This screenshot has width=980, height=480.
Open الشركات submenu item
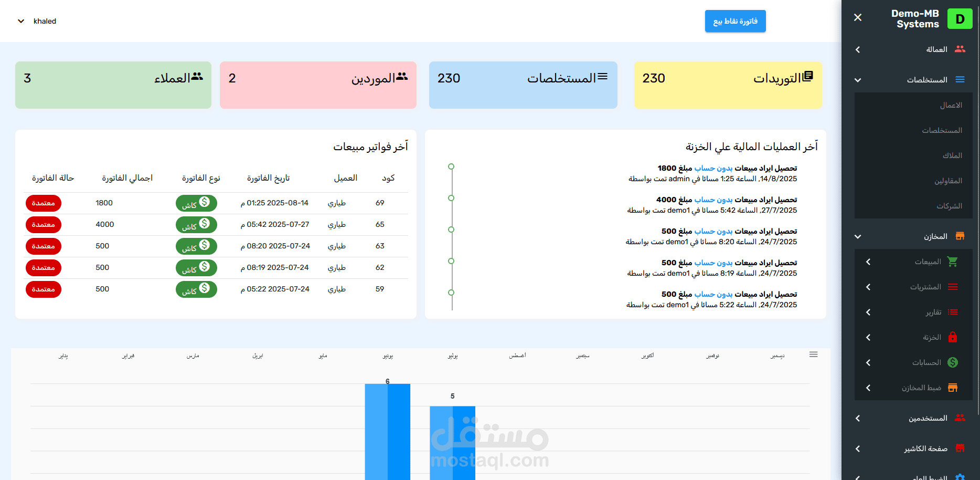tap(913, 206)
